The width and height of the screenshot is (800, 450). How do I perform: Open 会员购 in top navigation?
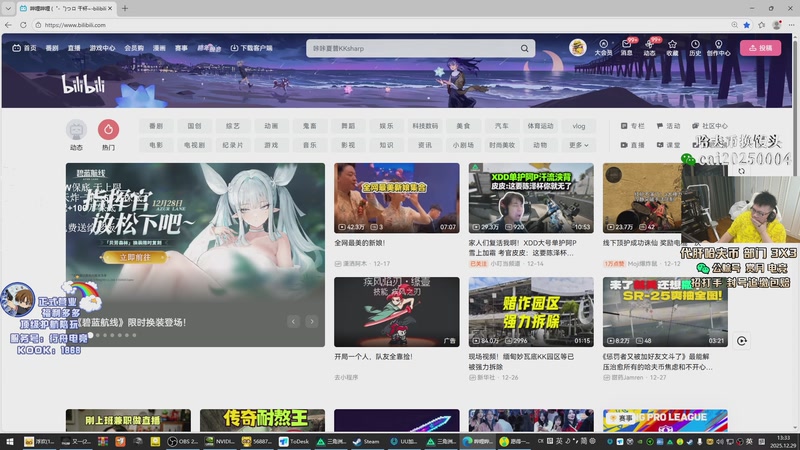tap(134, 48)
